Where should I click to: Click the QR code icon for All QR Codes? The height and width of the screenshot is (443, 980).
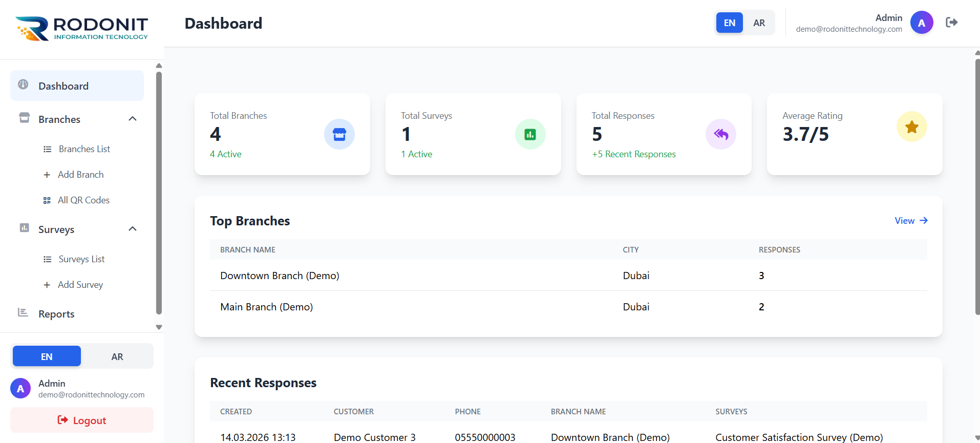[x=47, y=200]
